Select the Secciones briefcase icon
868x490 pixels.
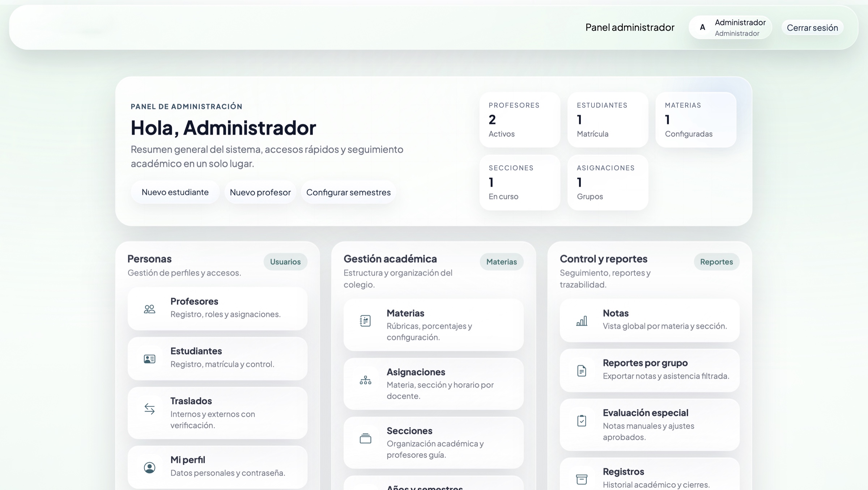(365, 438)
